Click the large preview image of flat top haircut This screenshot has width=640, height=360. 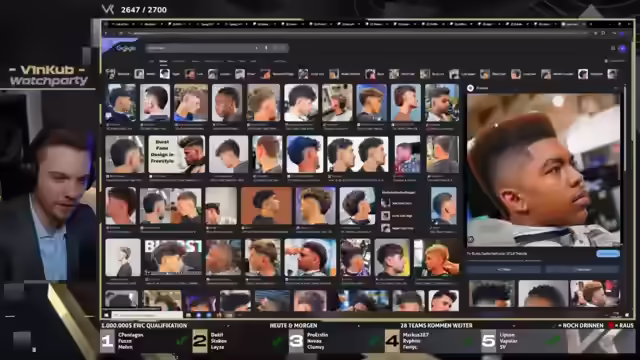pos(543,170)
